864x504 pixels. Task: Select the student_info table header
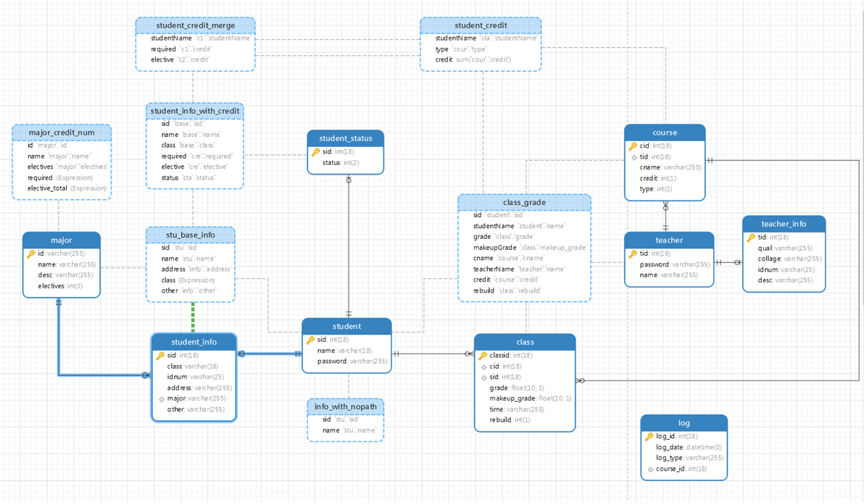point(194,343)
